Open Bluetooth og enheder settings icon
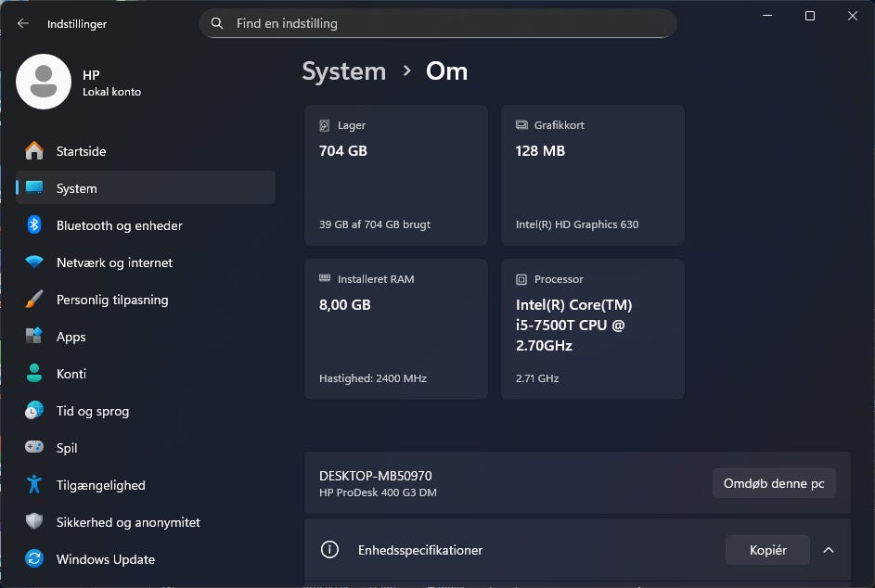Image resolution: width=875 pixels, height=588 pixels. tap(34, 225)
